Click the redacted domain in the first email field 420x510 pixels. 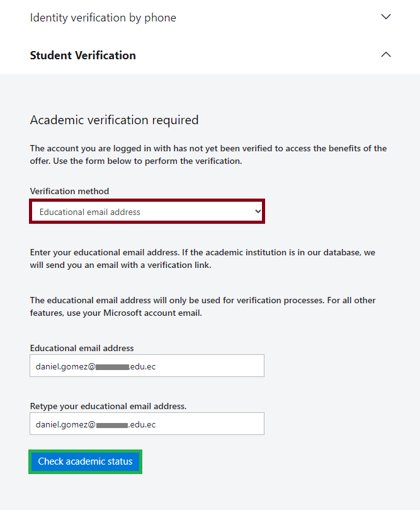tap(112, 366)
